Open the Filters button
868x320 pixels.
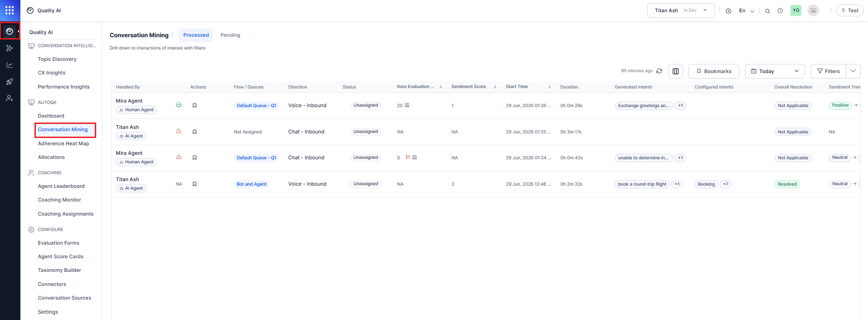click(829, 71)
